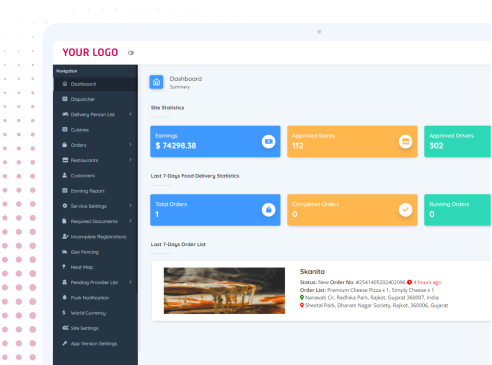Expand the Orders submenu chevron
The width and height of the screenshot is (492, 365).
tap(131, 145)
